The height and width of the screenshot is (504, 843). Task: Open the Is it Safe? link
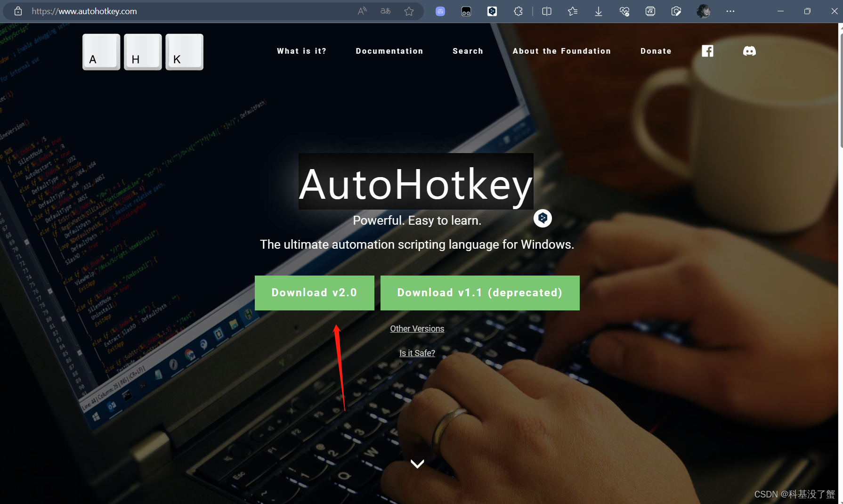click(417, 353)
